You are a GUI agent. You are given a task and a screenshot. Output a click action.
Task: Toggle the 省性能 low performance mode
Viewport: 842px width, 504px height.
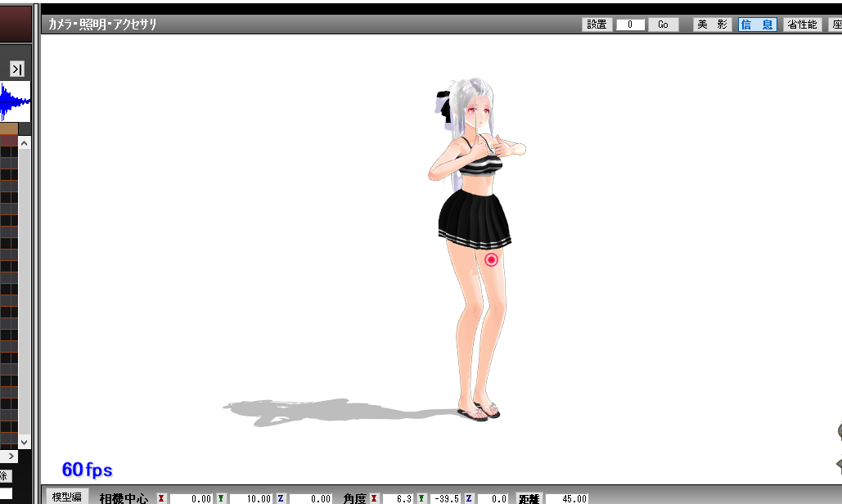tap(802, 25)
